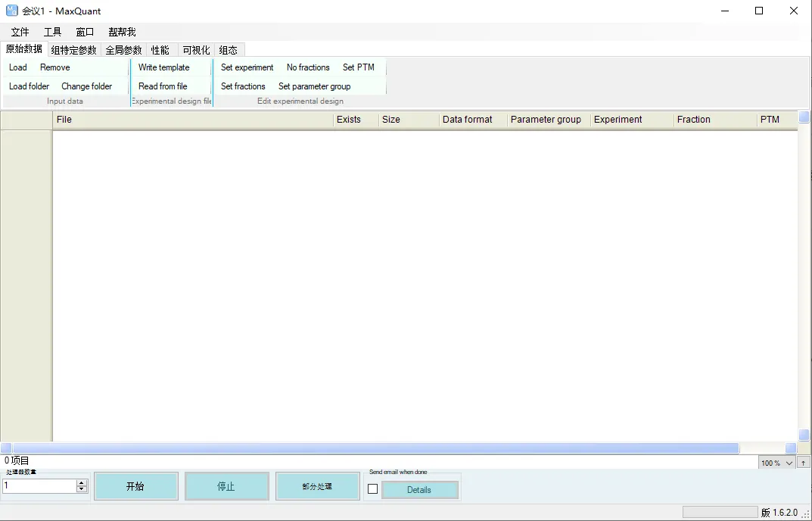Image resolution: width=812 pixels, height=521 pixels.
Task: Click the up arrow button beside zoom
Action: (803, 463)
